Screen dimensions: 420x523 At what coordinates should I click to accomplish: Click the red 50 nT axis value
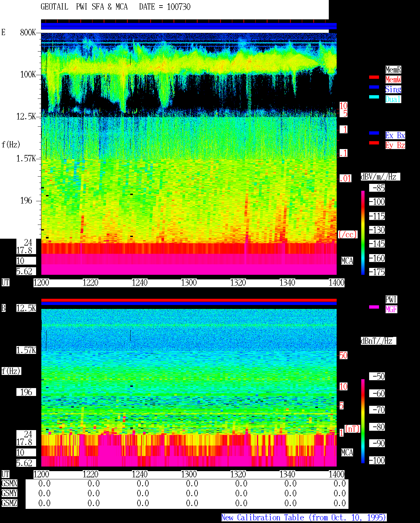point(343,355)
